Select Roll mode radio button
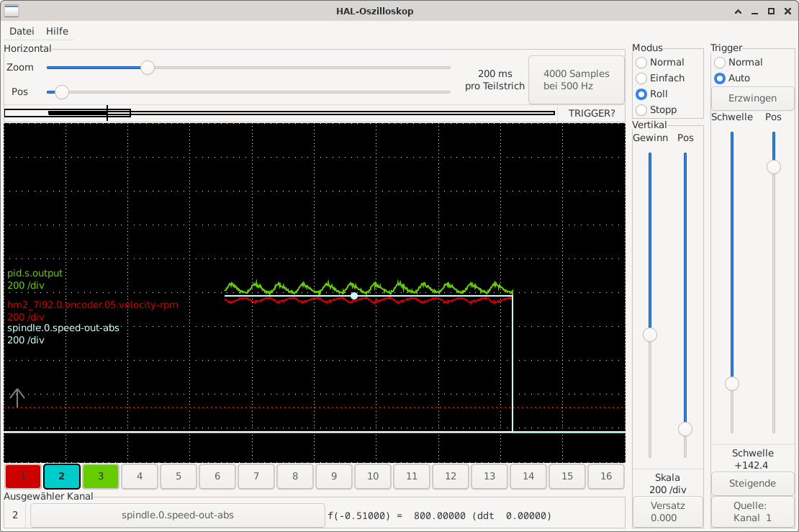Image resolution: width=799 pixels, height=532 pixels. [651, 94]
